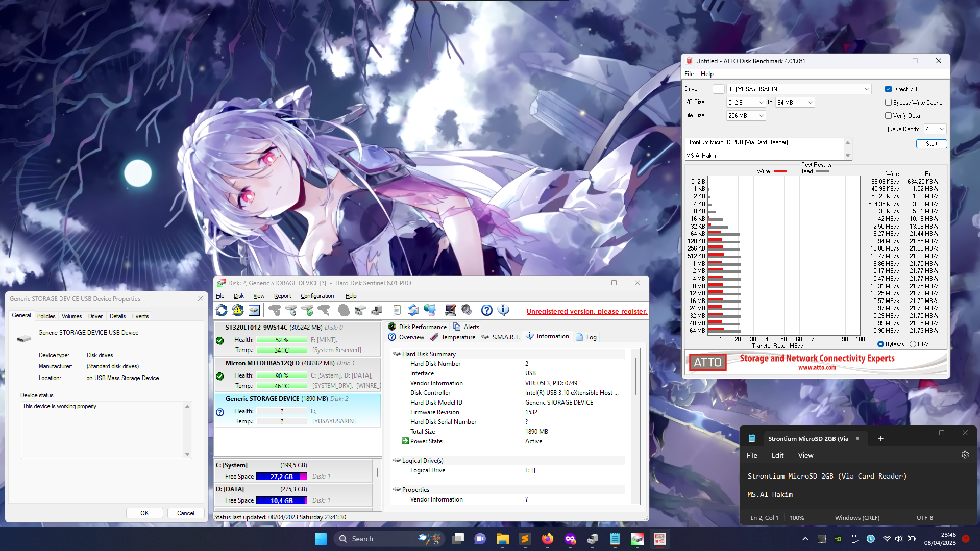This screenshot has height=551, width=980.
Task: Enable Bypass Write Cache checkbox
Action: 888,103
